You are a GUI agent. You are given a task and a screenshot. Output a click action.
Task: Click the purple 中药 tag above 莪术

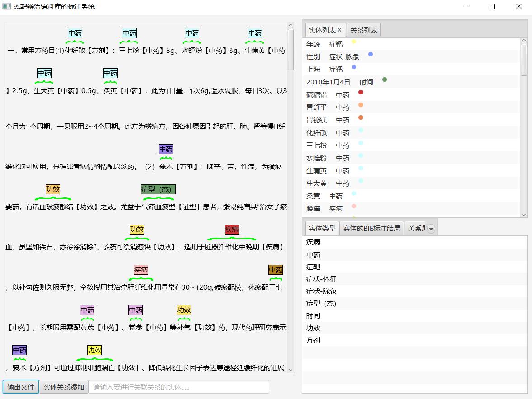click(x=165, y=150)
